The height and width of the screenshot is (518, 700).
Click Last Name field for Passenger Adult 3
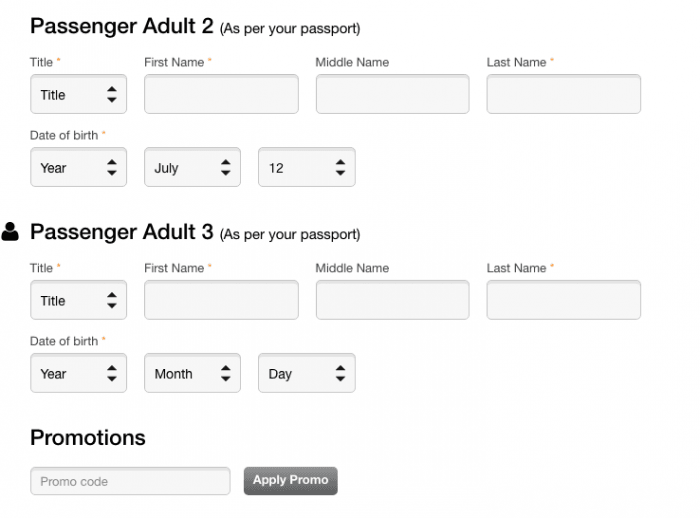(563, 300)
